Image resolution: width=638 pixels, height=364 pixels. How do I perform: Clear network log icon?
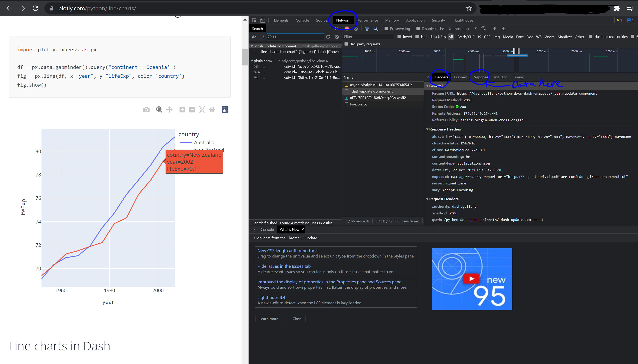click(356, 29)
